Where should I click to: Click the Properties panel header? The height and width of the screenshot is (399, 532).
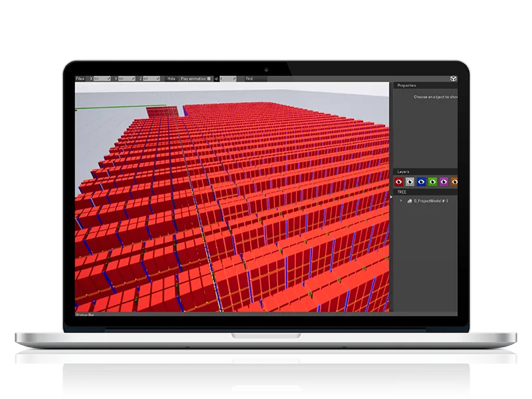tap(425, 86)
